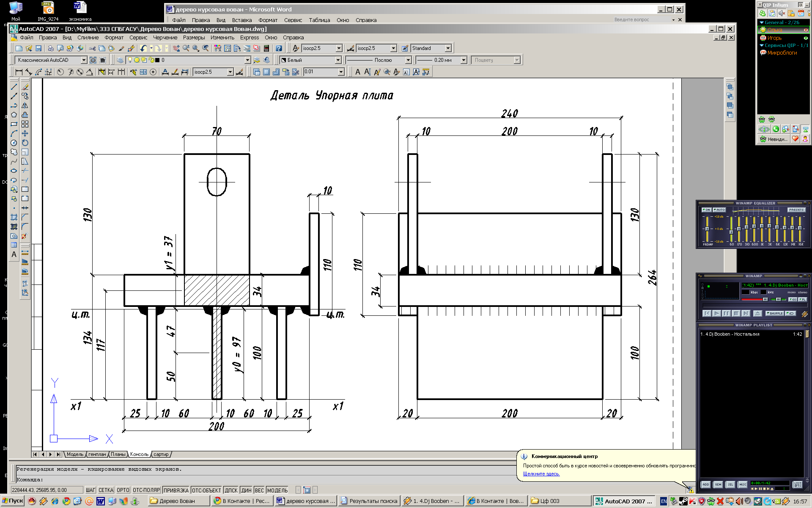812x508 pixels.
Task: Toggle СЕТКА grid display in status bar
Action: tap(106, 490)
